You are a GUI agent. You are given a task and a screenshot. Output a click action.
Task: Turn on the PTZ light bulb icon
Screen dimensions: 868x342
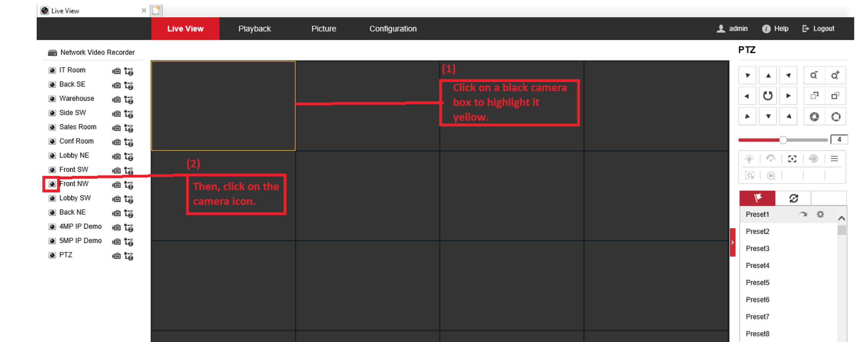[749, 159]
